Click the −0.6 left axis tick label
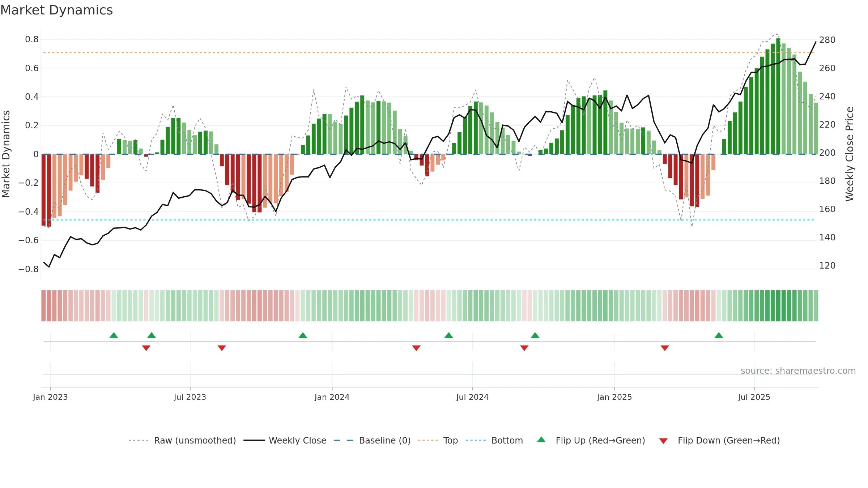 click(x=29, y=240)
